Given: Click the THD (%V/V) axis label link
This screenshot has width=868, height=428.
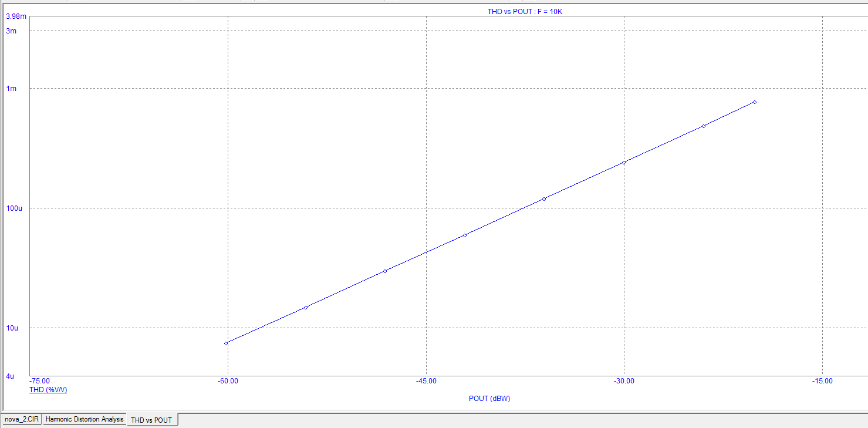Looking at the screenshot, I should click(x=48, y=390).
